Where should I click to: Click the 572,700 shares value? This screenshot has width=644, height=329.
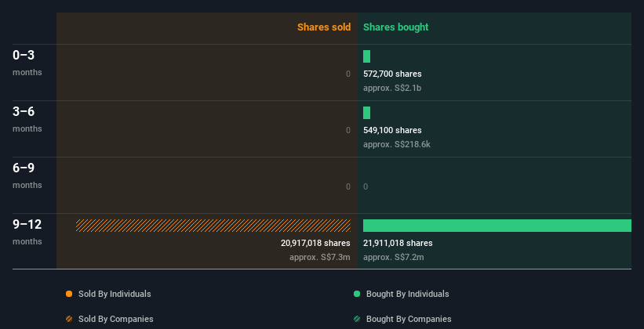click(x=392, y=74)
